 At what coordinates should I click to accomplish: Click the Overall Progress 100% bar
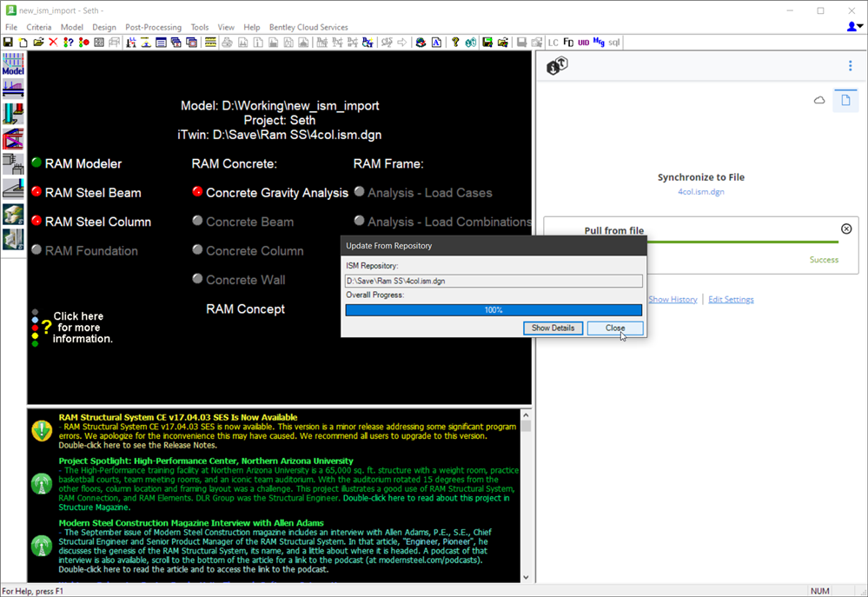pyautogui.click(x=494, y=310)
